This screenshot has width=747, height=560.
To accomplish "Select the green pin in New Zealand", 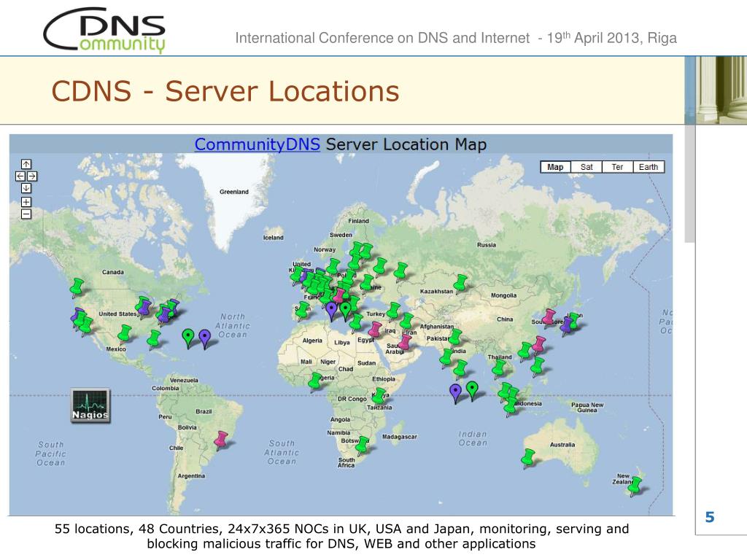I will pyautogui.click(x=635, y=486).
